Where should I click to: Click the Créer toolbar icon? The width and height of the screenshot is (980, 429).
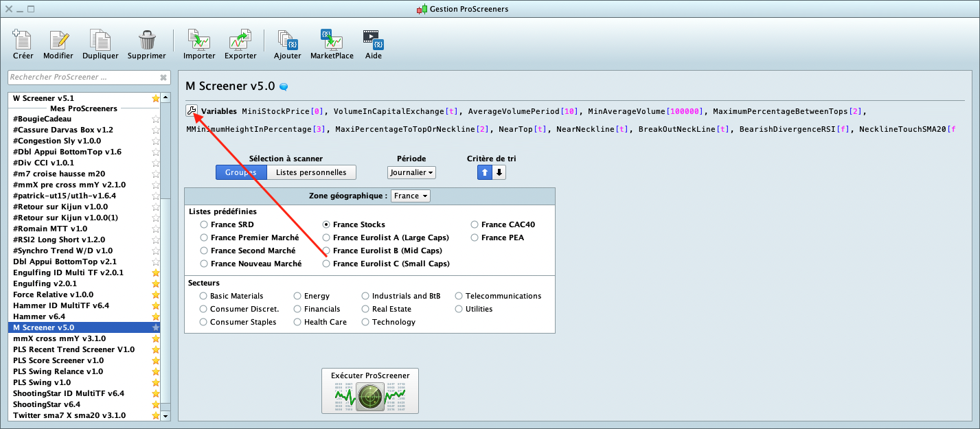[23, 40]
